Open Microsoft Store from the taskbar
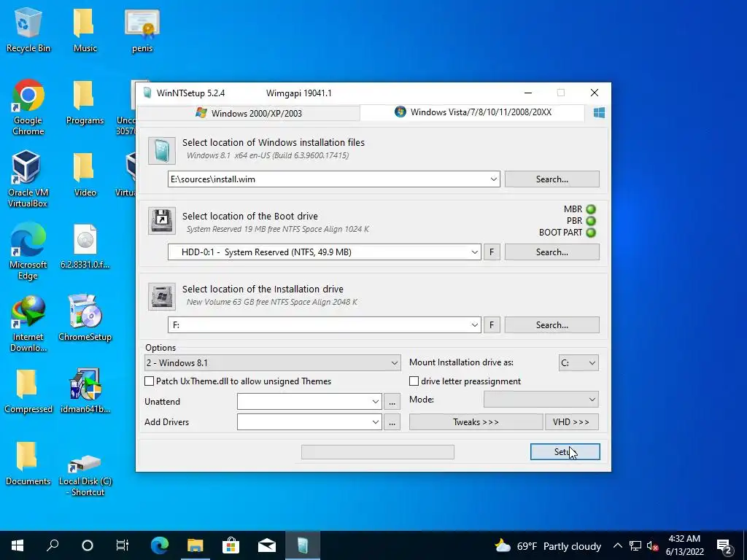Screen dimensions: 747x560 click(x=231, y=545)
